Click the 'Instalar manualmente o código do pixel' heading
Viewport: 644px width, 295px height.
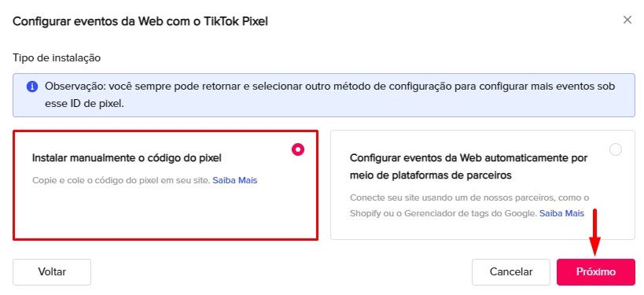pyautogui.click(x=127, y=158)
